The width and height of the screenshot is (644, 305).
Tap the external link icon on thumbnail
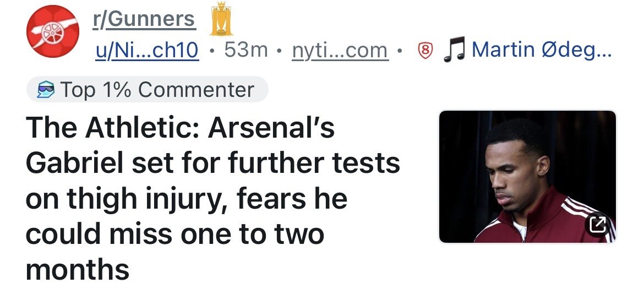click(x=598, y=224)
